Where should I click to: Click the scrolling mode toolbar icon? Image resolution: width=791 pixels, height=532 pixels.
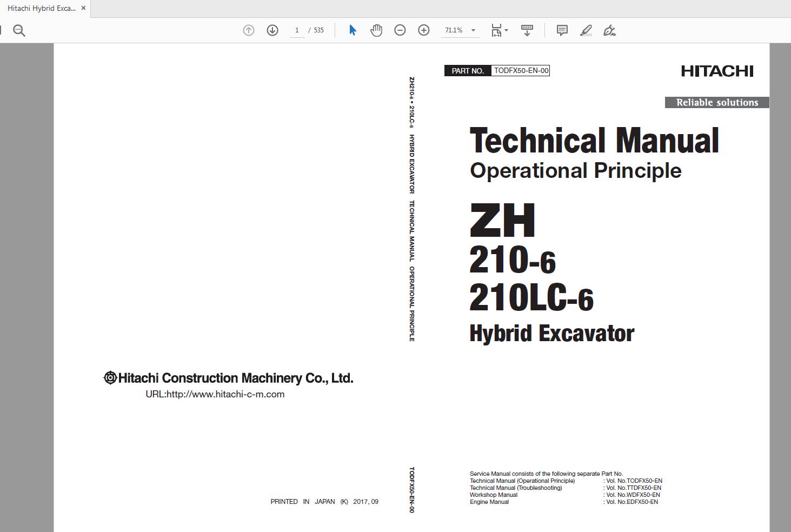527,30
